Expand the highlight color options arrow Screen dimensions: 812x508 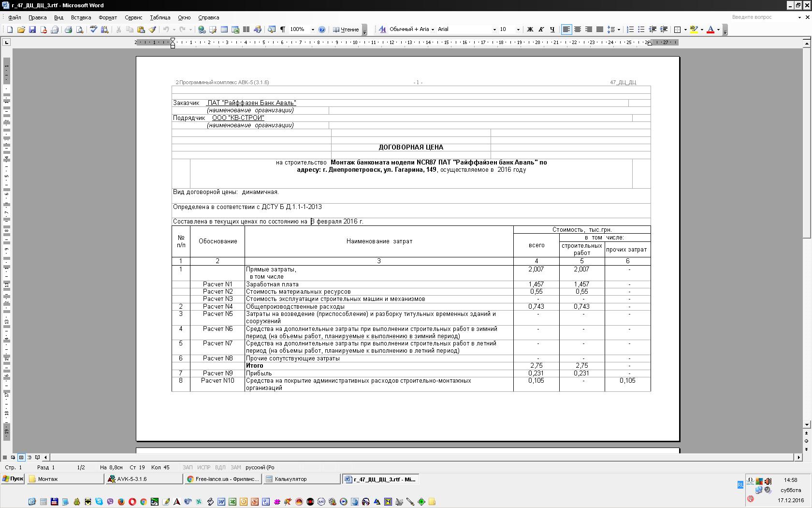702,30
